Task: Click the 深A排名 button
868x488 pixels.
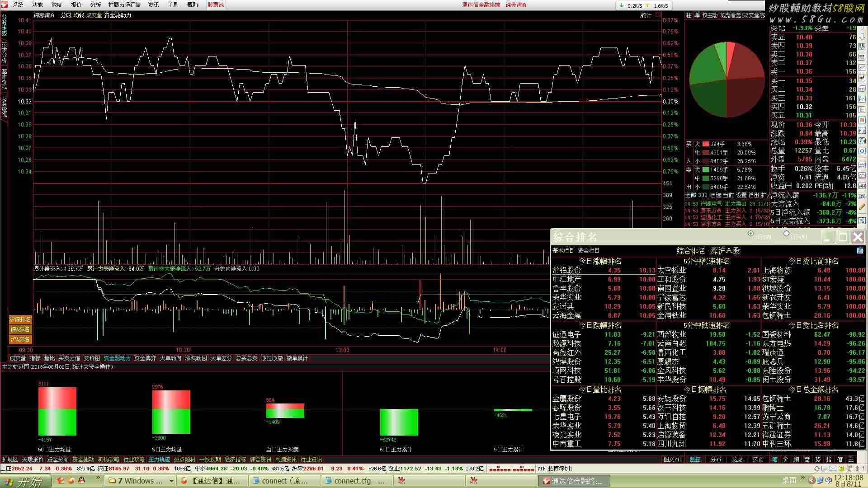Action: coord(20,329)
